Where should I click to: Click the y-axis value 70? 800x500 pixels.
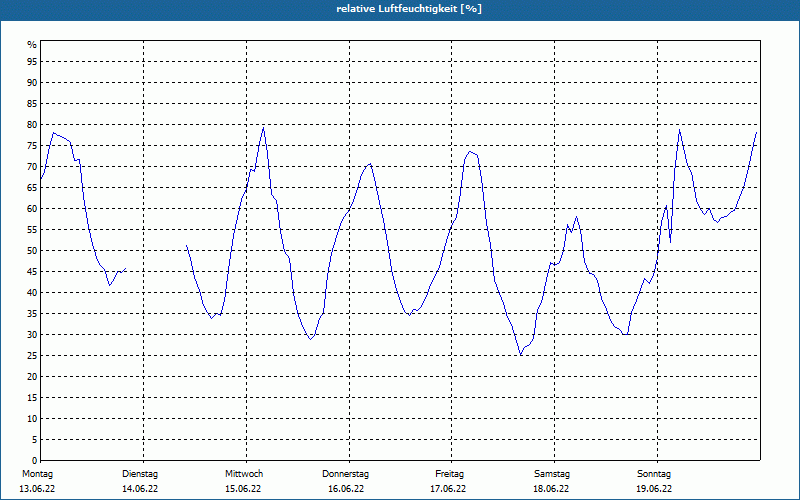[32, 167]
